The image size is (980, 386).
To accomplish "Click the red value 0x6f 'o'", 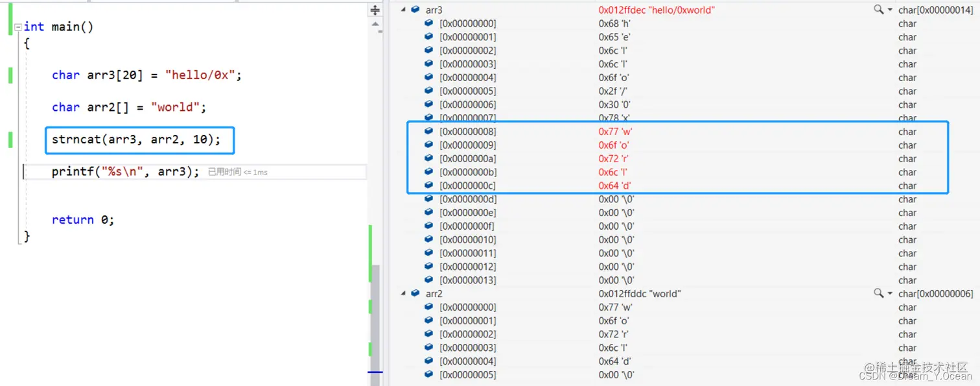I will pos(614,145).
